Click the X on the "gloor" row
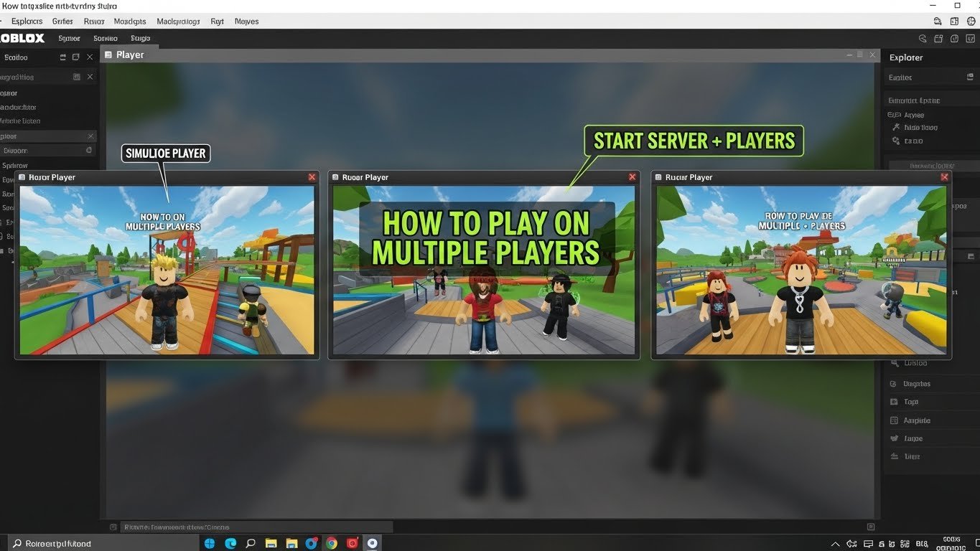This screenshot has height=551, width=980. pyautogui.click(x=90, y=136)
